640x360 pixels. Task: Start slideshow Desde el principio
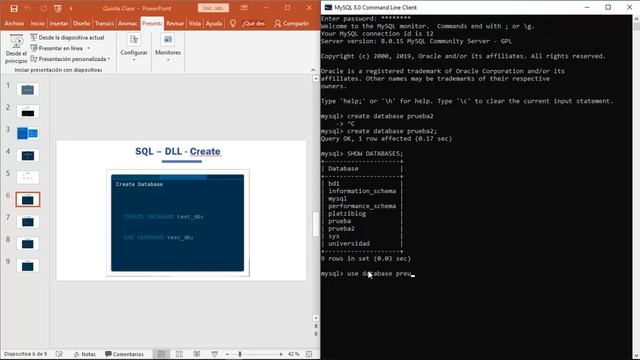coord(16,49)
